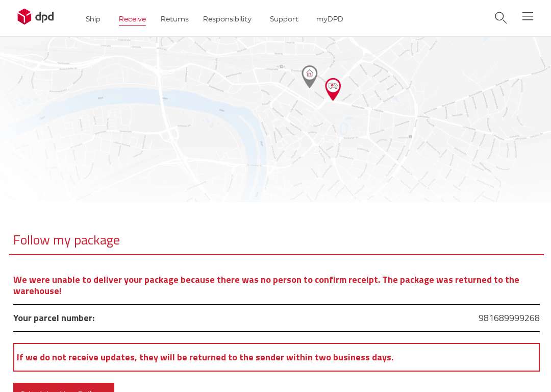Click the small square marker on right map

click(x=410, y=137)
